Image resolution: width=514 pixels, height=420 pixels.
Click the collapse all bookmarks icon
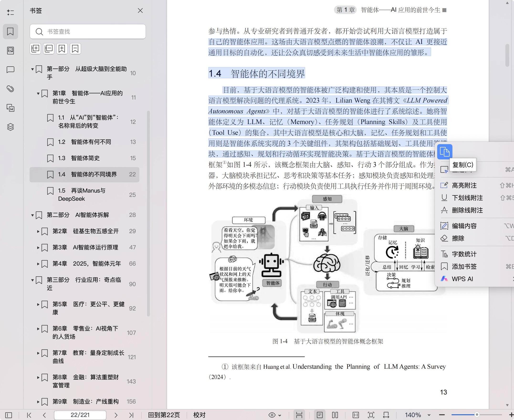pyautogui.click(x=49, y=49)
